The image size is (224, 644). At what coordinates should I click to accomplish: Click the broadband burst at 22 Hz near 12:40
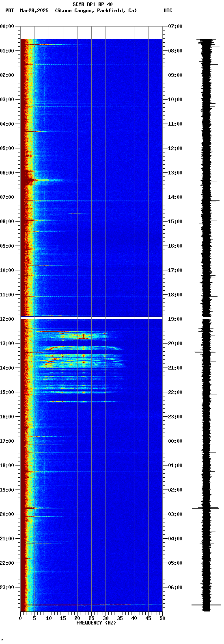coord(84,336)
